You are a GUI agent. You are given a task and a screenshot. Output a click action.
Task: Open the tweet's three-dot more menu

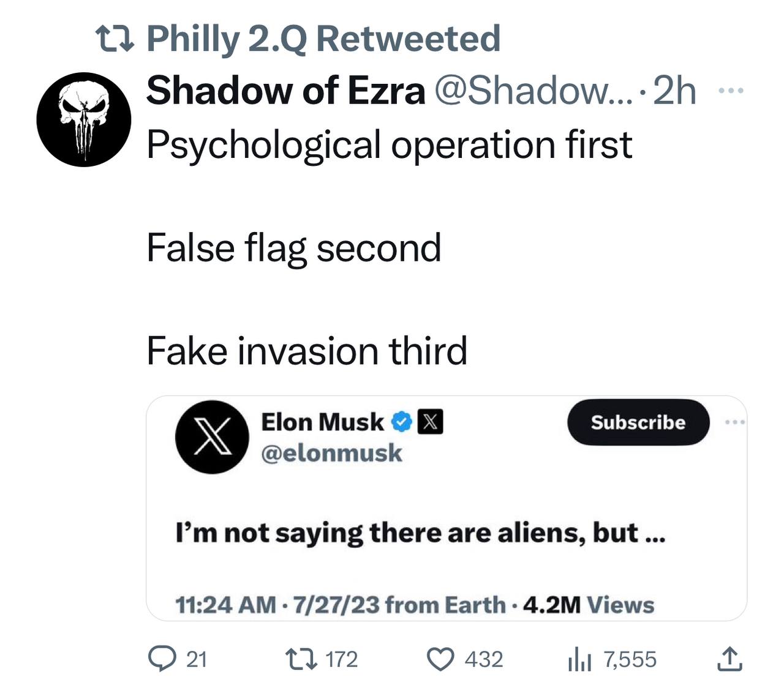coord(731,91)
